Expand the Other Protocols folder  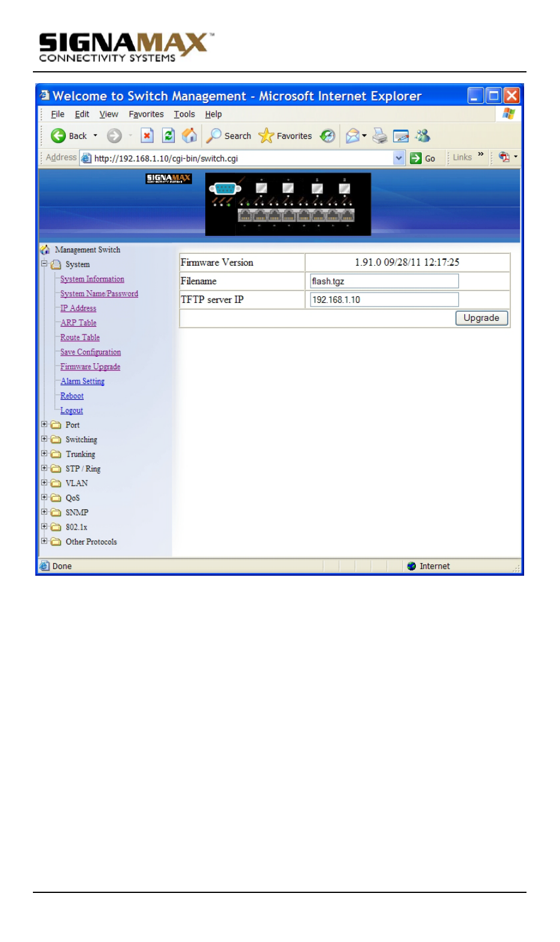click(x=44, y=541)
